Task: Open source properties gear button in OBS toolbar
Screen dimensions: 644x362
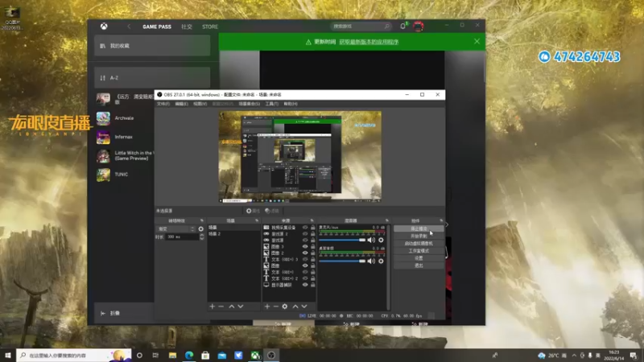Action: [253, 211]
